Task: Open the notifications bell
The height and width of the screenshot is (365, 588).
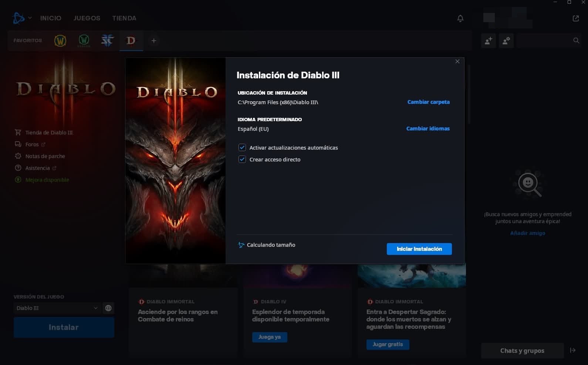Action: point(460,18)
